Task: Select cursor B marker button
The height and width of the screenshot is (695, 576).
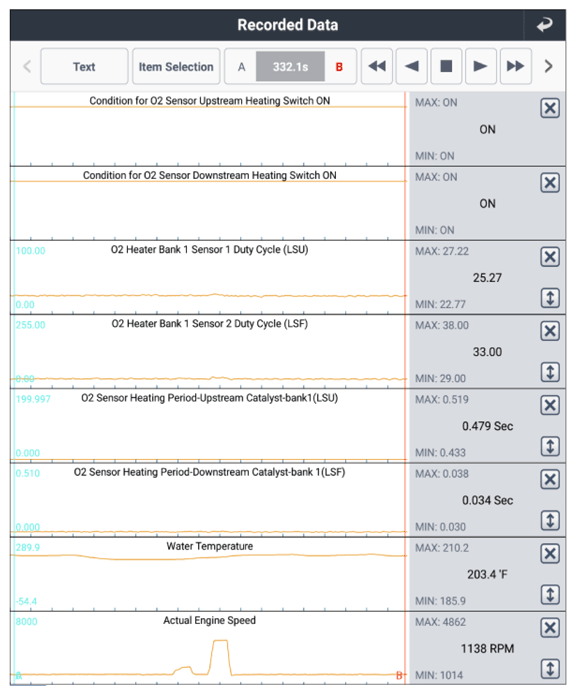Action: 339,67
